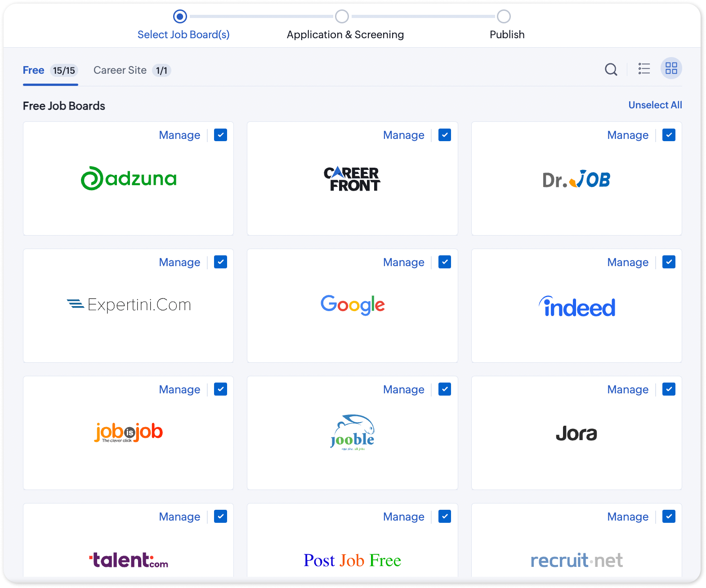This screenshot has width=706, height=588.
Task: Uncheck the Career Front checkbox
Action: pos(445,135)
